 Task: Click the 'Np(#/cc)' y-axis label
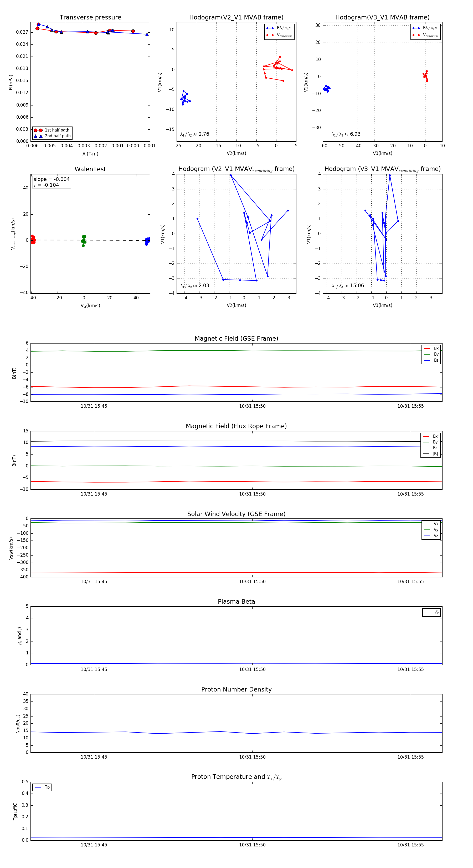point(18,723)
